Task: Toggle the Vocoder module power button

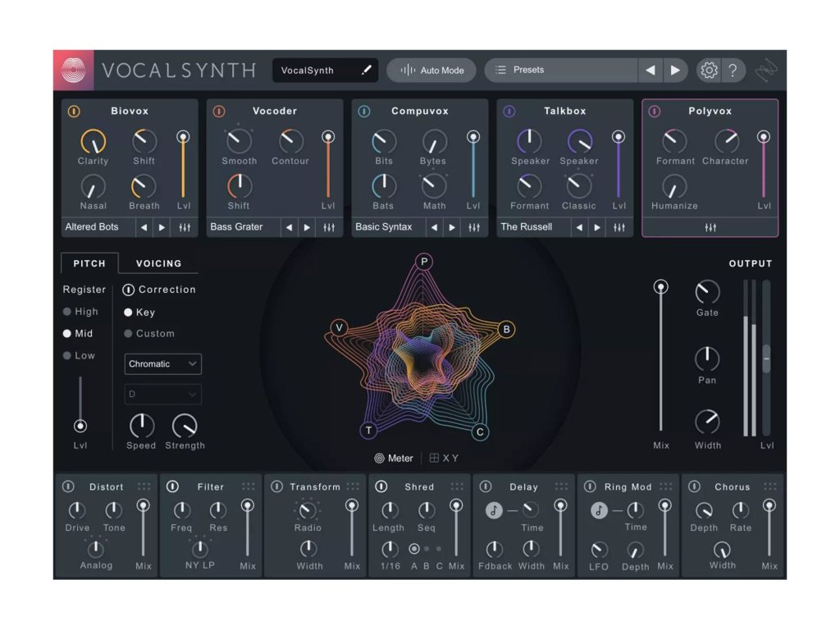Action: (219, 112)
